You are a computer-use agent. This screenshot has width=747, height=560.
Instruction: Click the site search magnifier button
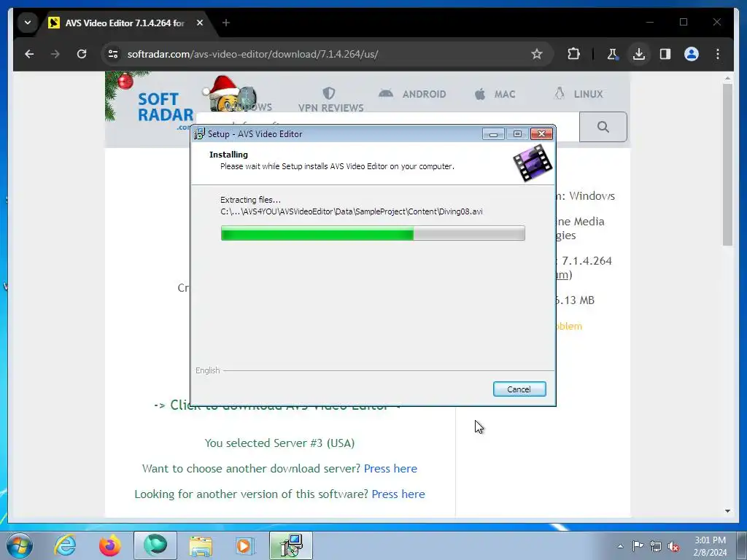603,127
